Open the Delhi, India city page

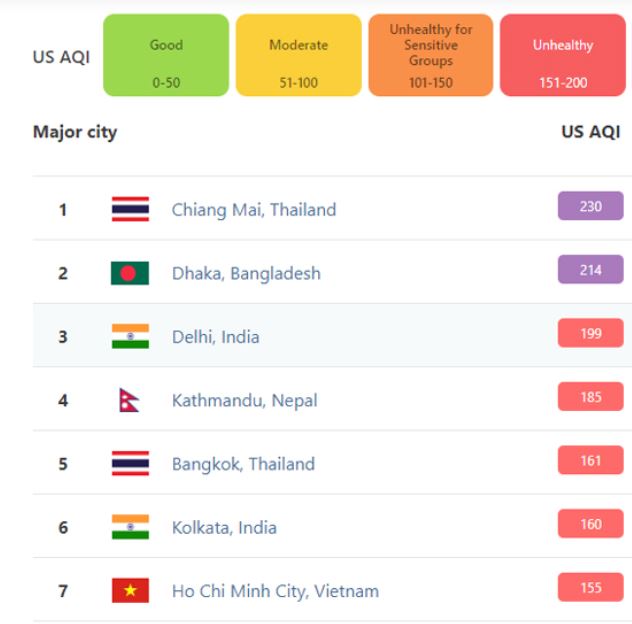pos(216,337)
